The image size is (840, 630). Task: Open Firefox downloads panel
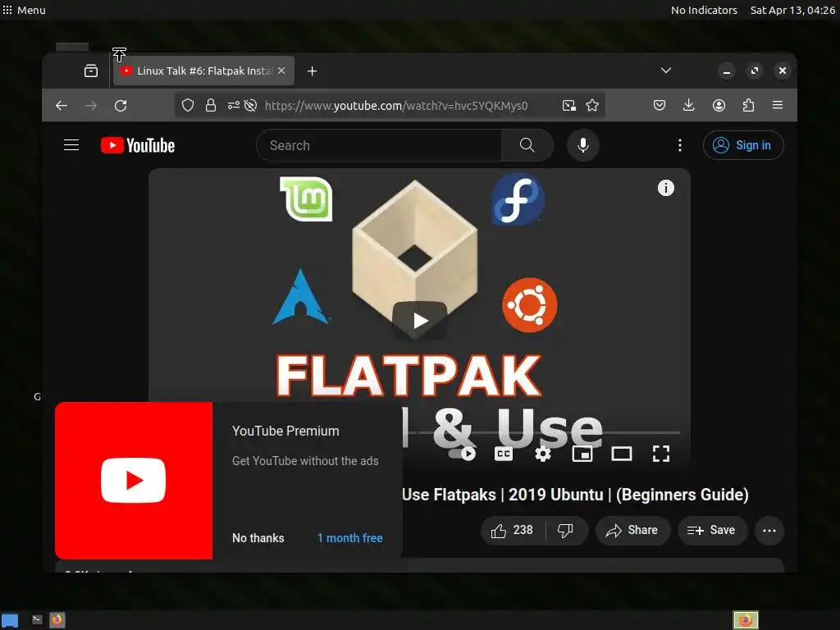coord(689,106)
